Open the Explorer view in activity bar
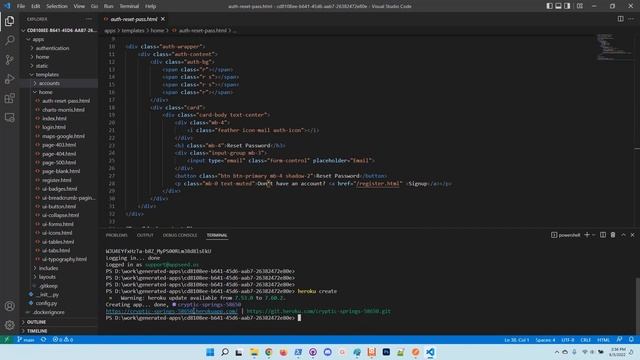The image size is (640, 360). [9, 21]
